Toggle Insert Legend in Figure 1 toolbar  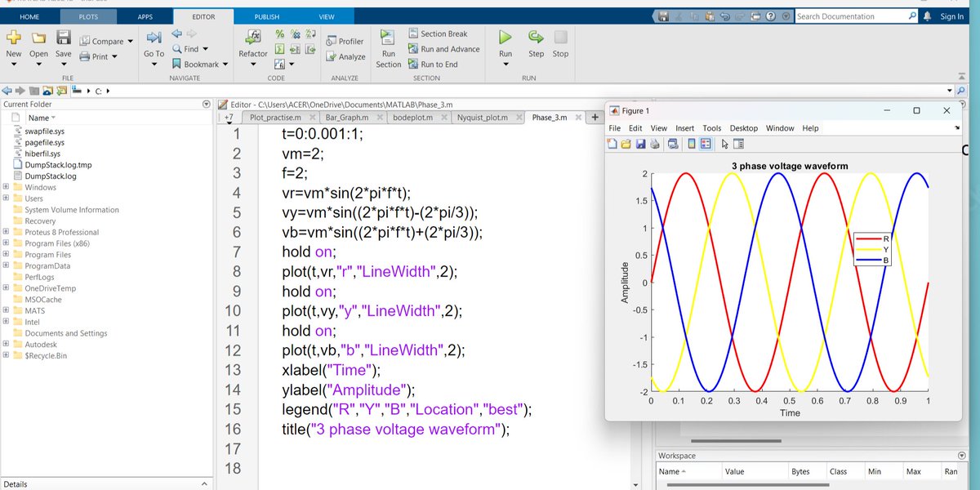[706, 145]
